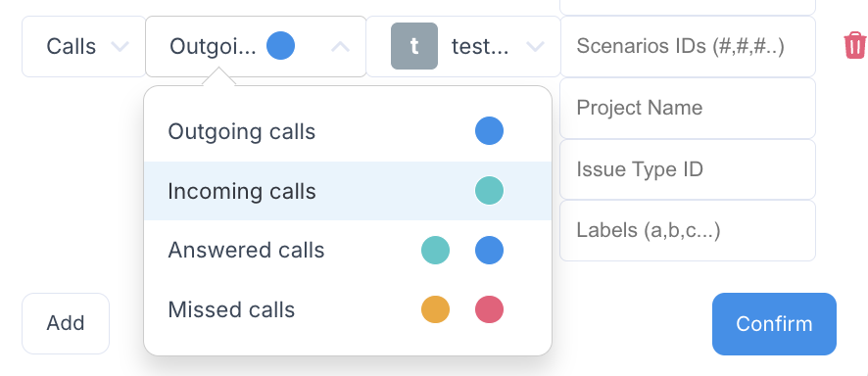Click the orange dot in the Missed calls option
Viewport: 868px width, 376px height.
[435, 309]
